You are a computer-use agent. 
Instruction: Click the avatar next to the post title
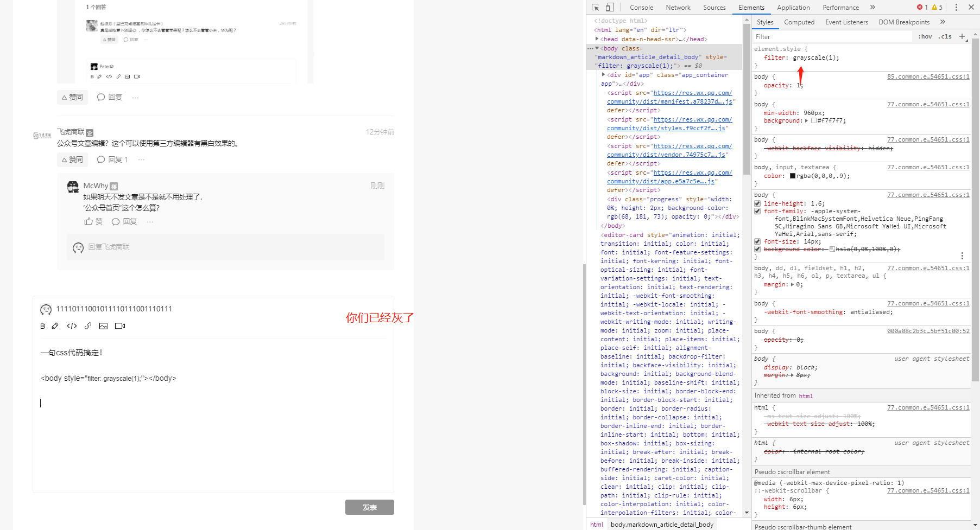pos(46,310)
